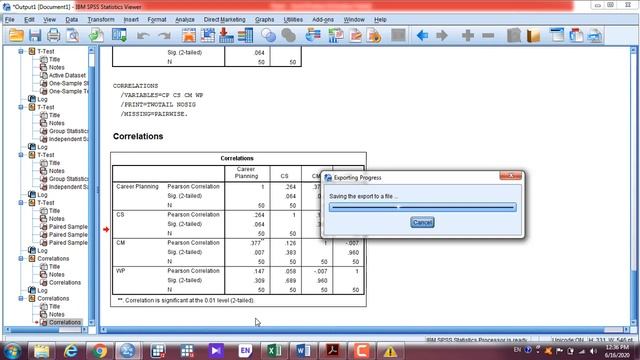The width and height of the screenshot is (640, 360).
Task: Click the correlation significance footnote text
Action: point(186,300)
